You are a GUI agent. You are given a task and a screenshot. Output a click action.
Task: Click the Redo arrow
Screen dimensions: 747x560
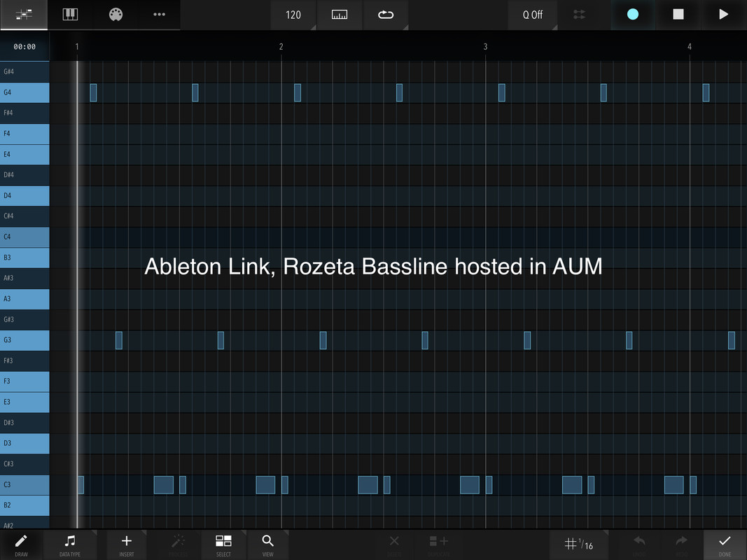[681, 545]
